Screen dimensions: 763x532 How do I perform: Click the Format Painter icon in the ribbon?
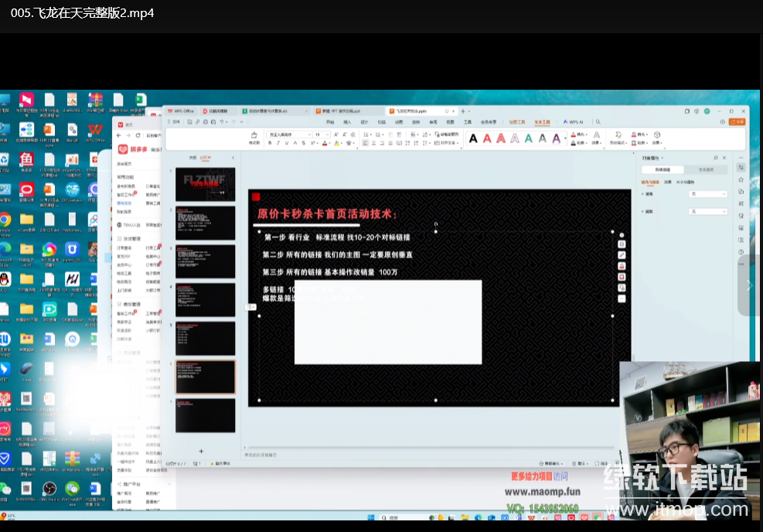[x=254, y=136]
